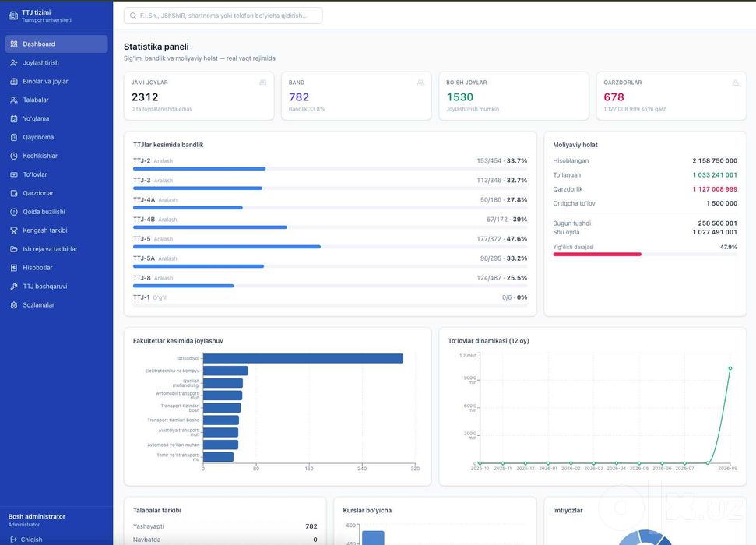756x545 pixels.
Task: Click the TTJ-8 row label
Action: click(142, 278)
